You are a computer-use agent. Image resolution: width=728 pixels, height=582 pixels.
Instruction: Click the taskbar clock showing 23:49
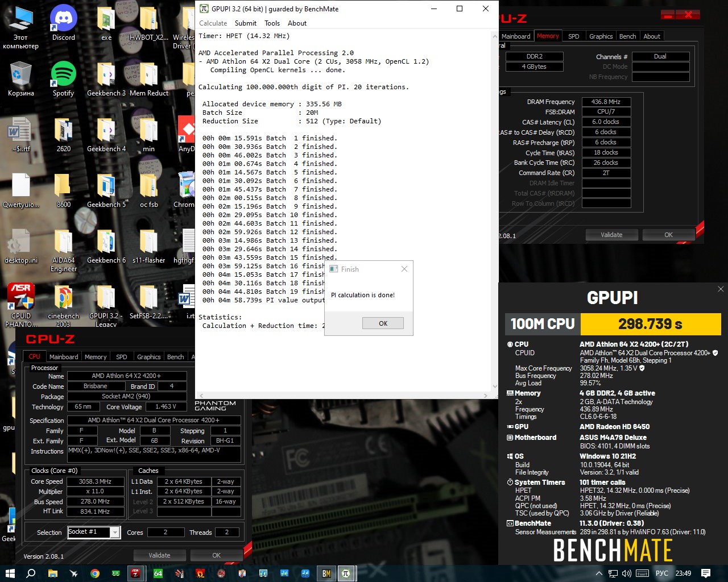[683, 573]
